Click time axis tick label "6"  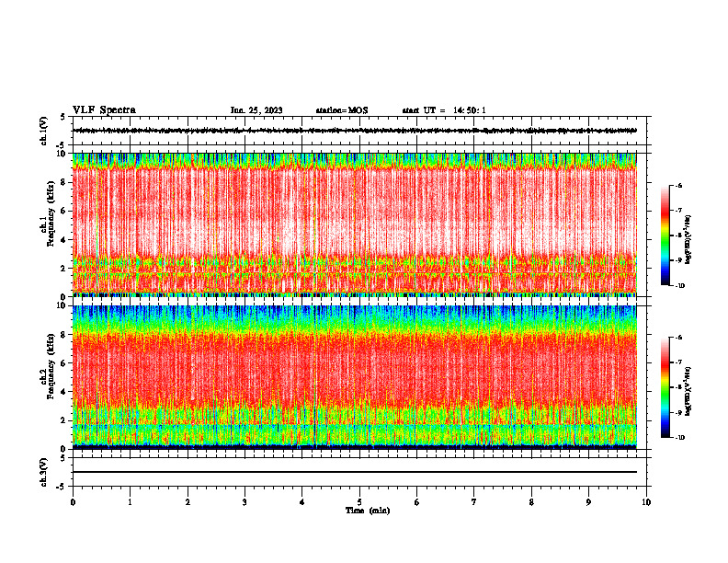[417, 502]
